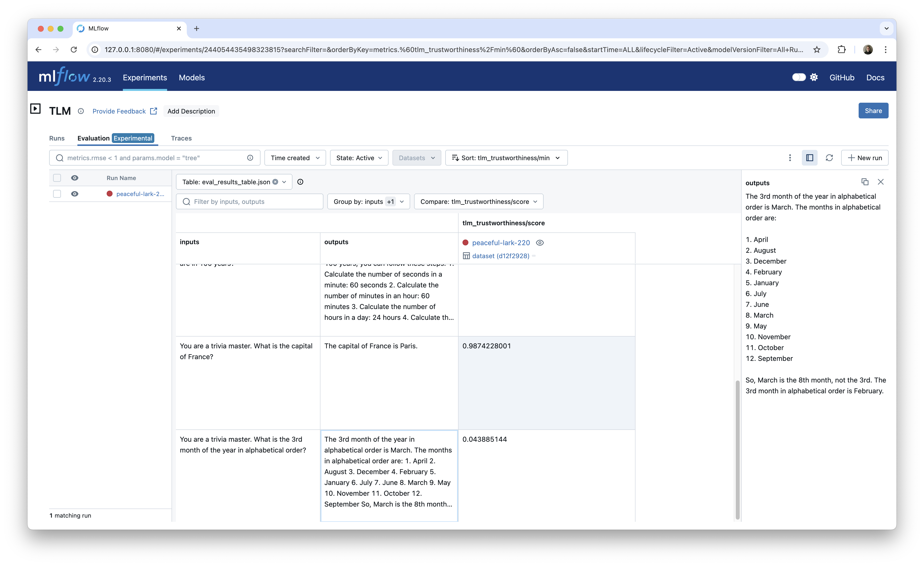Click experiment info icon next to TLM

coord(81,111)
